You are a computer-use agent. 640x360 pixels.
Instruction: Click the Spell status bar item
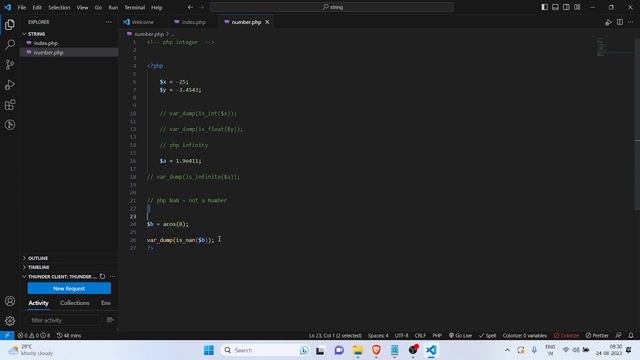(487, 336)
